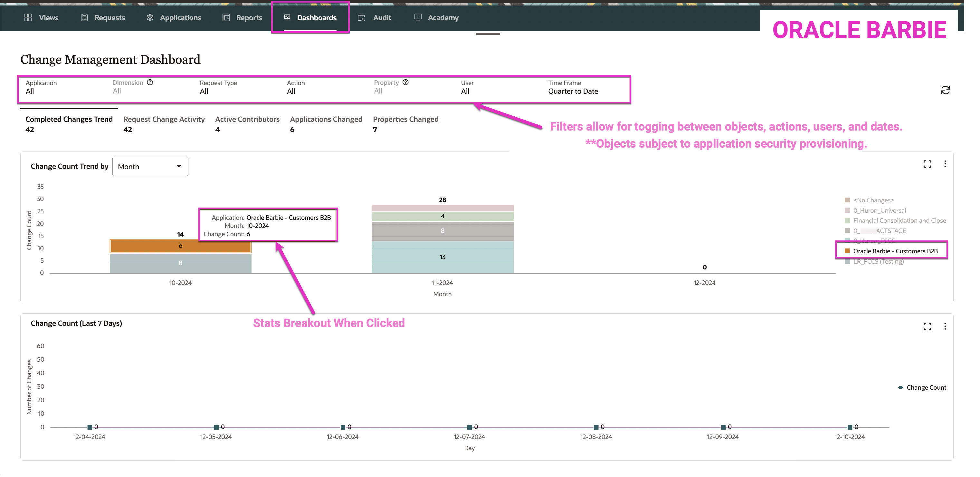Open the Change Count Trend by Month dropdown

coord(150,166)
